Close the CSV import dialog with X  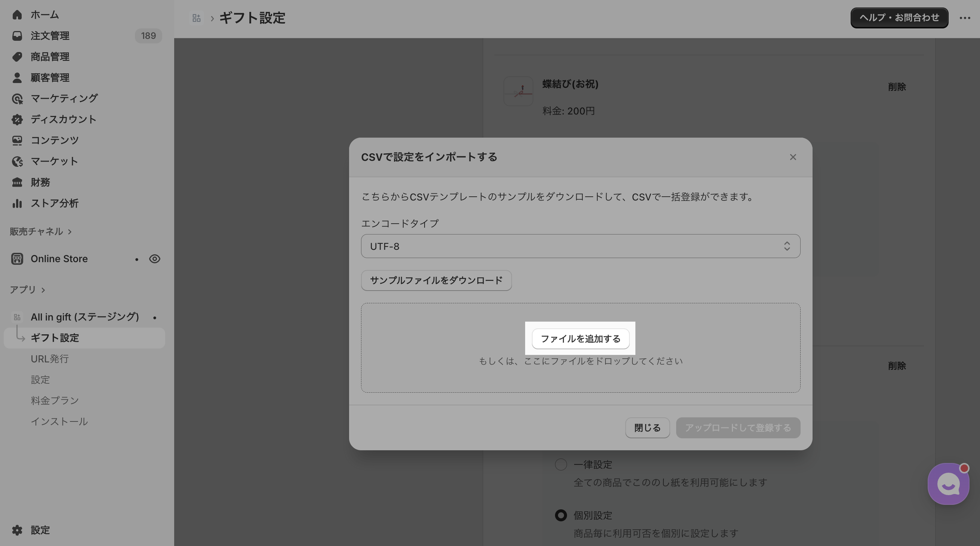pos(792,157)
